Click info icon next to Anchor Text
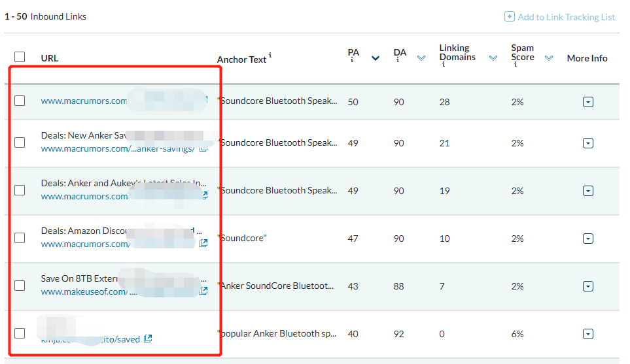Viewport: 630px width, 364px height. [x=270, y=56]
